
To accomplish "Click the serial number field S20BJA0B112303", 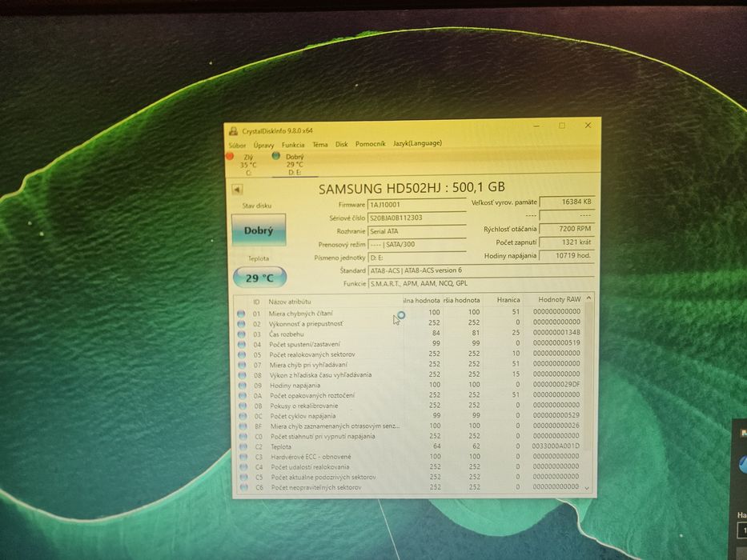I will 416,218.
